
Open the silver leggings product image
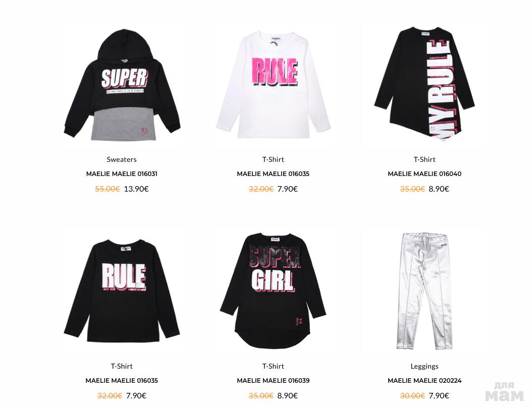(x=424, y=290)
